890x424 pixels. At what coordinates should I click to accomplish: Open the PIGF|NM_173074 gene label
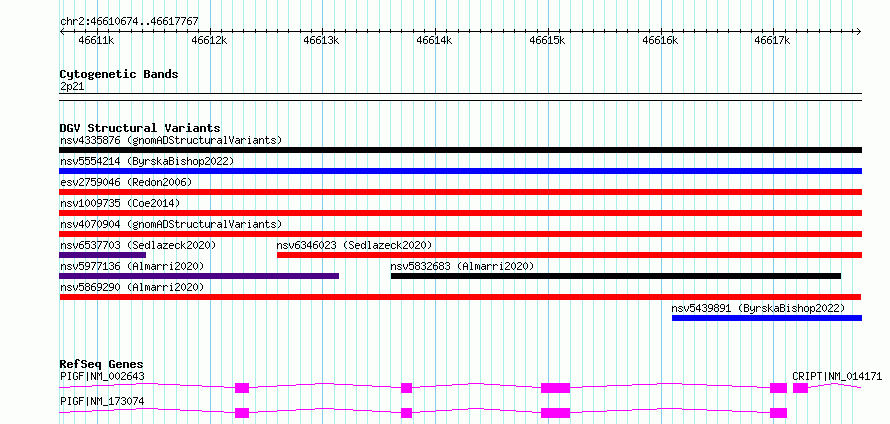click(x=102, y=402)
